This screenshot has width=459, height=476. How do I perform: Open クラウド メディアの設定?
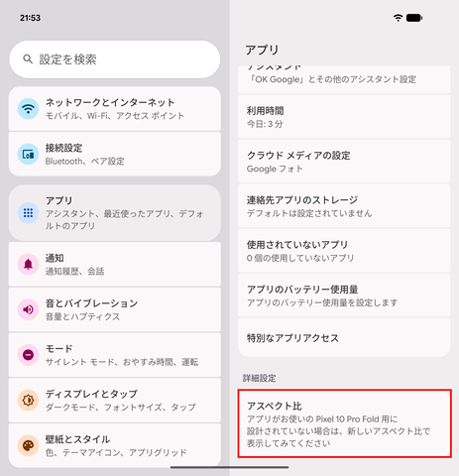pyautogui.click(x=344, y=162)
